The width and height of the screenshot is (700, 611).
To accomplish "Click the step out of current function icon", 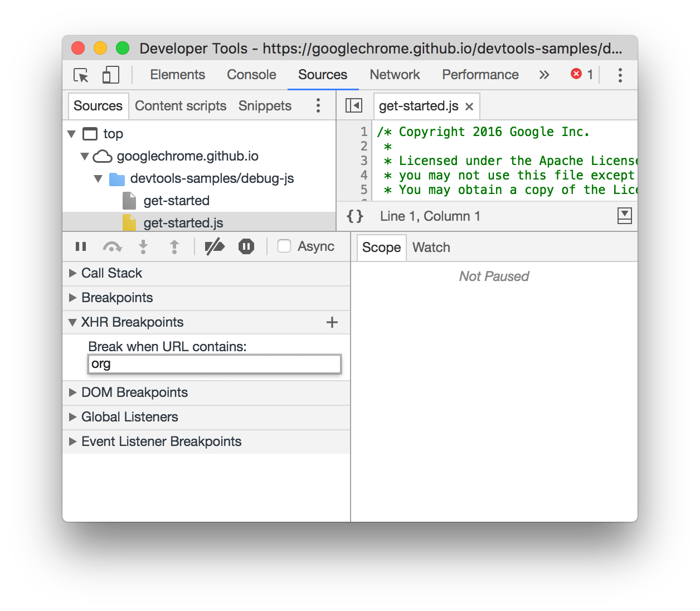I will coord(174,246).
